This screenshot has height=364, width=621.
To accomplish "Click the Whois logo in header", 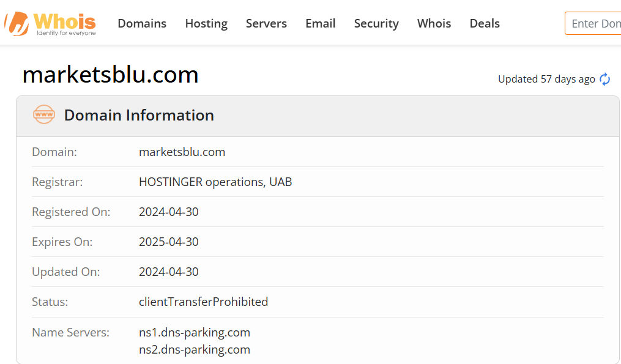I will 50,23.
